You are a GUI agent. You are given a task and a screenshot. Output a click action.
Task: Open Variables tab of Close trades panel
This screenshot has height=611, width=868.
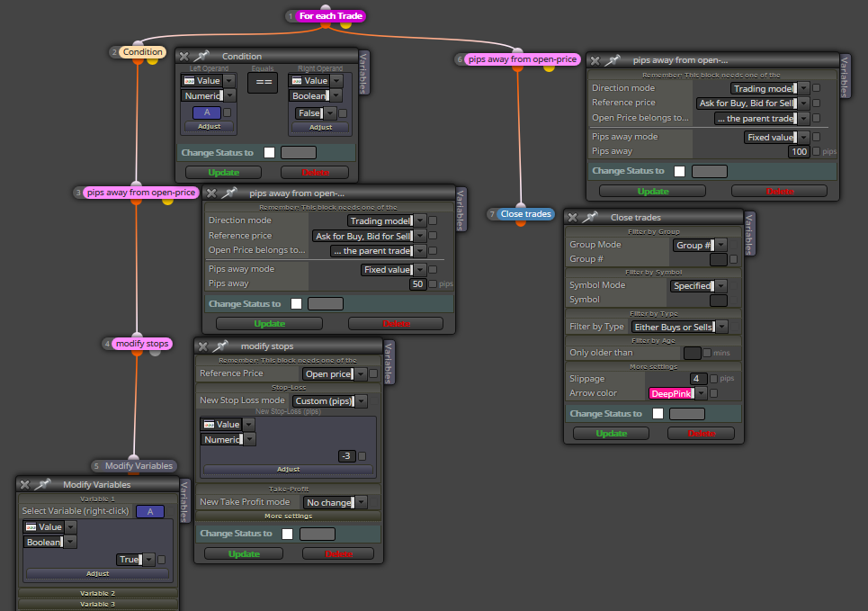[x=749, y=234]
